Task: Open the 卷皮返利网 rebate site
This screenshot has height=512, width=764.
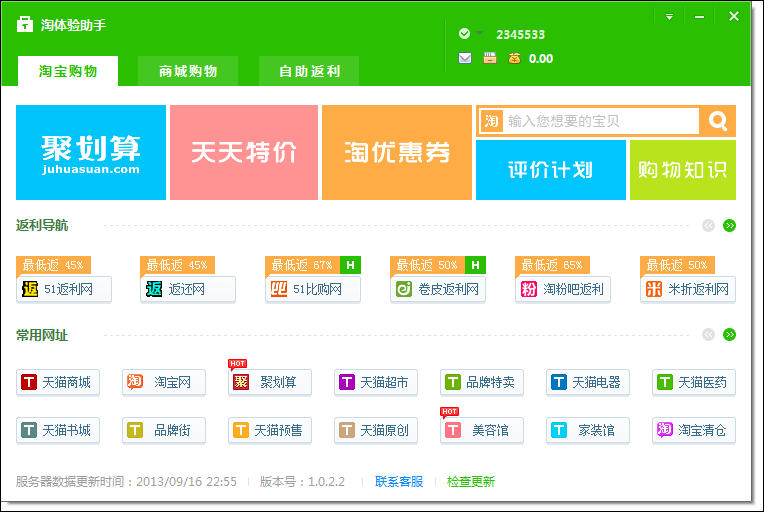Action: click(438, 289)
